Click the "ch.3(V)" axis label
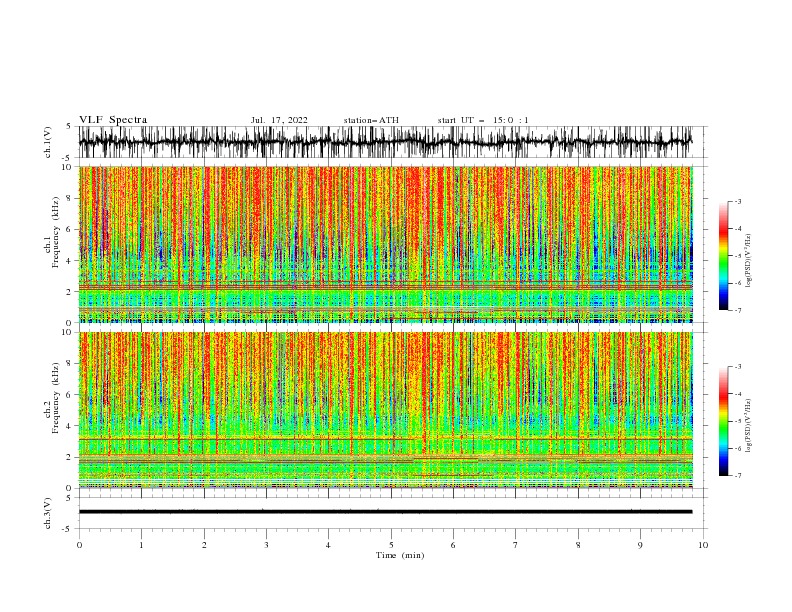 (x=48, y=514)
